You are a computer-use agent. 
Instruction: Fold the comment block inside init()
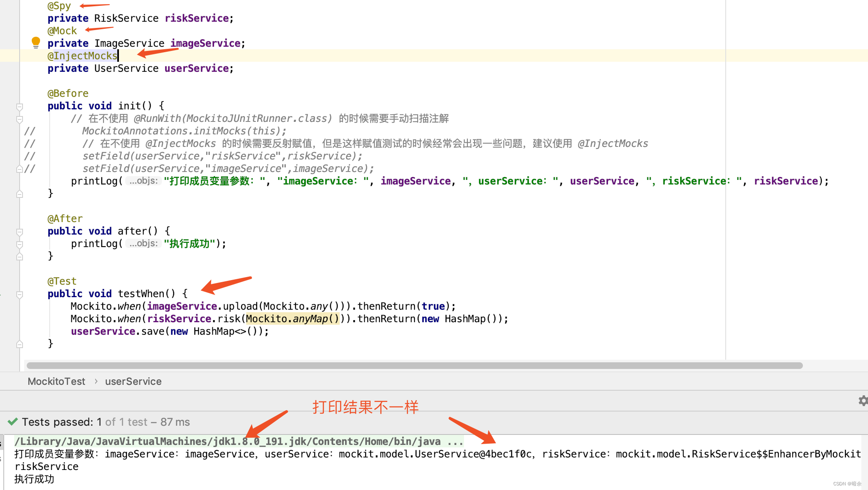tap(20, 119)
